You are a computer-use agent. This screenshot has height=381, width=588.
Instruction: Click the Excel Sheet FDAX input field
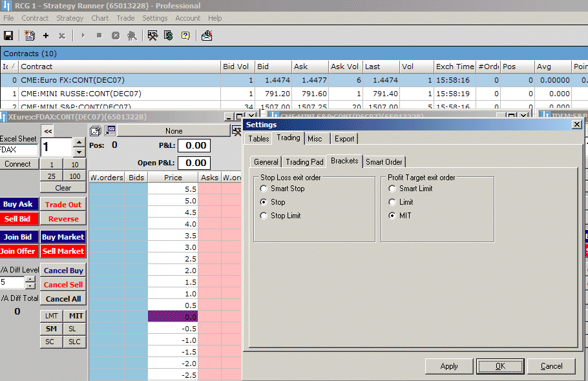[x=19, y=150]
